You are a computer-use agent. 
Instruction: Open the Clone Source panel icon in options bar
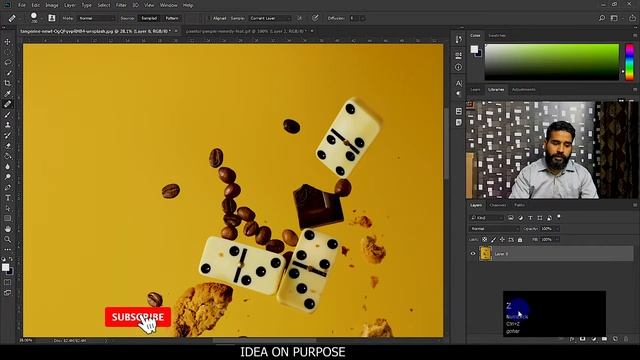pos(51,18)
